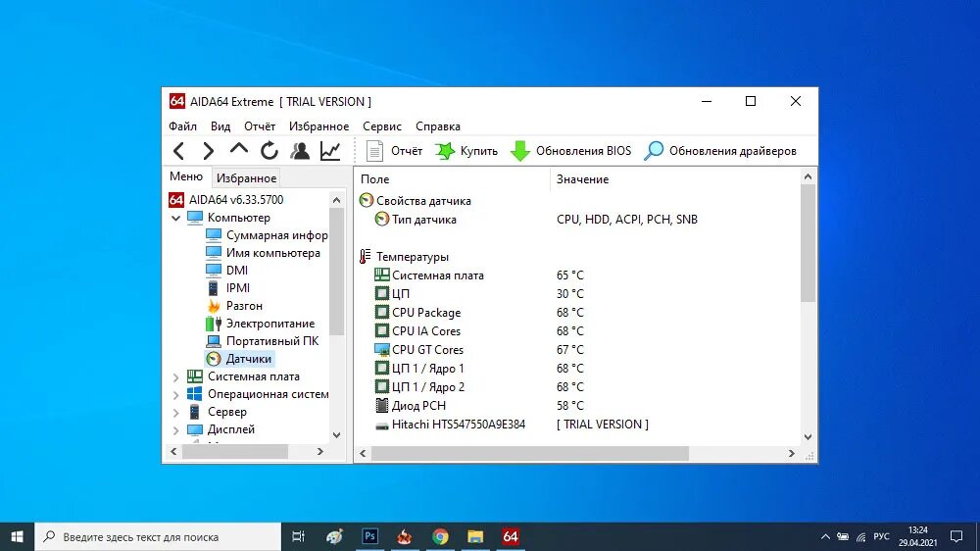This screenshot has height=551, width=980.
Task: Collapse the Компьютер tree node
Action: (x=175, y=218)
